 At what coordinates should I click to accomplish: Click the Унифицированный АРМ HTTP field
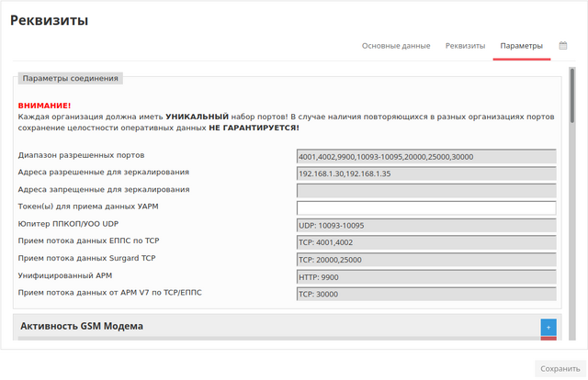point(426,276)
